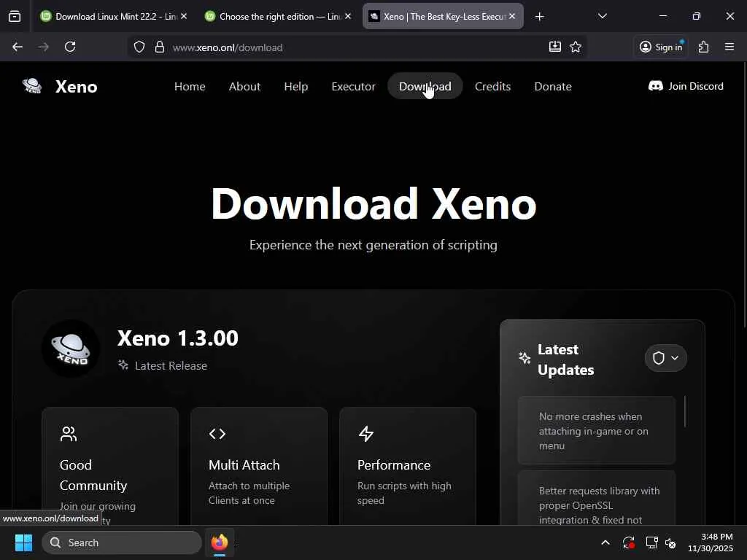Viewport: 747px width, 560px height.
Task: Click the Latest Release label
Action: pos(171,366)
